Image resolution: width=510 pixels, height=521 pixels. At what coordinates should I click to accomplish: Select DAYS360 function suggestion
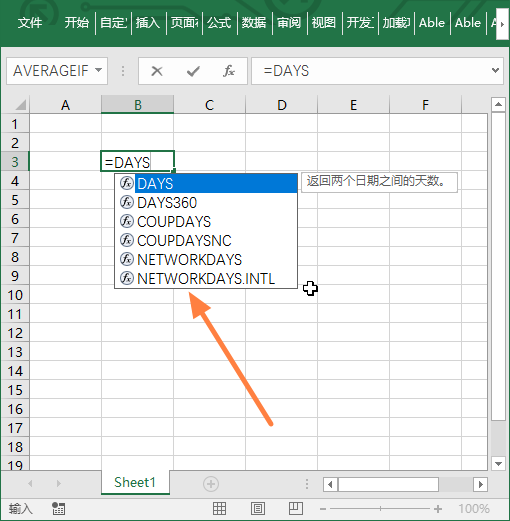[206, 203]
